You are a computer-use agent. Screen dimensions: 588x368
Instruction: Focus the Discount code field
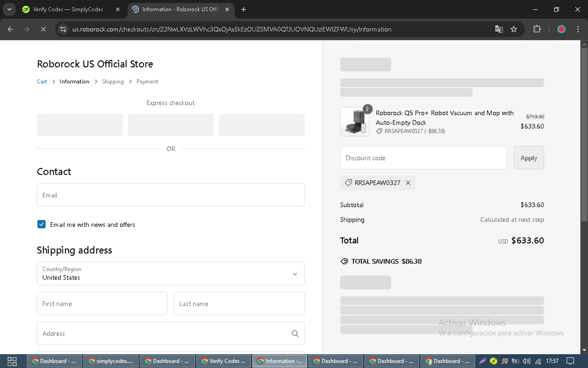(x=423, y=158)
